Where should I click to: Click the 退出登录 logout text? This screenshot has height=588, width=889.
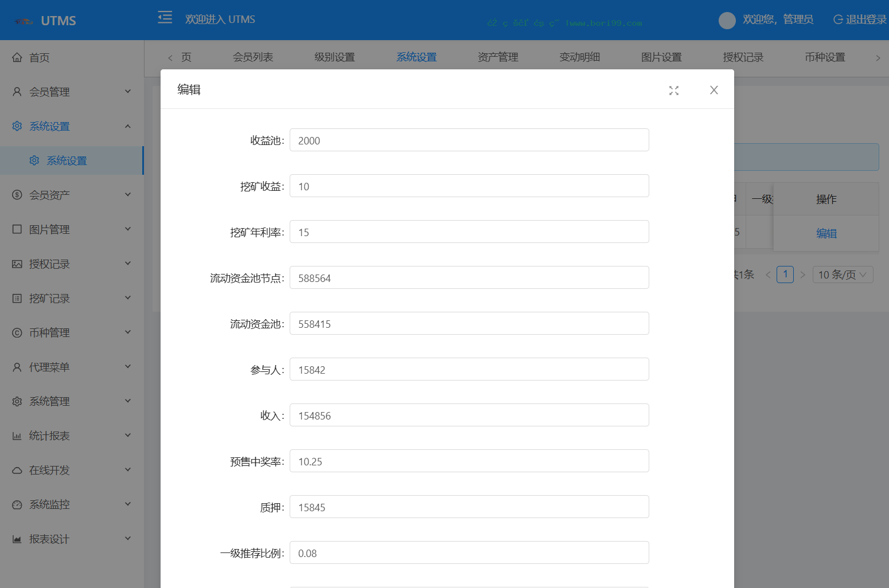pyautogui.click(x=867, y=19)
